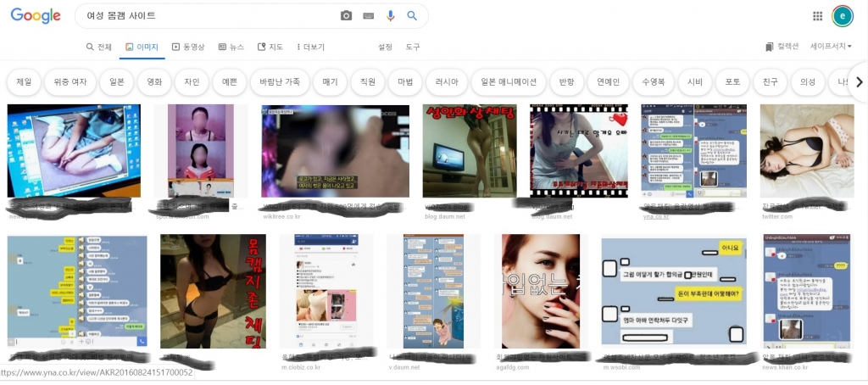Open the m.wsobi.com chat bubbles thumbnail
The width and height of the screenshot is (868, 385).
[674, 292]
